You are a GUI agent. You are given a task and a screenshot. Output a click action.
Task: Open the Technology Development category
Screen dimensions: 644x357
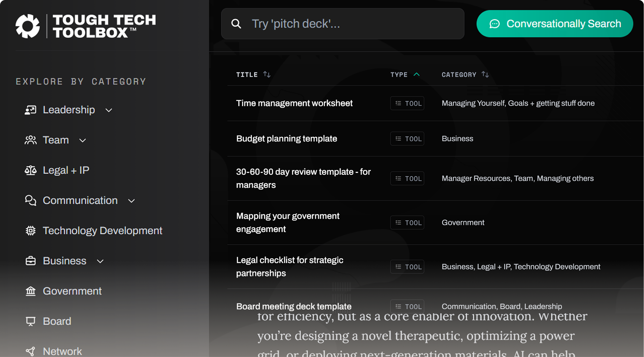[102, 231]
